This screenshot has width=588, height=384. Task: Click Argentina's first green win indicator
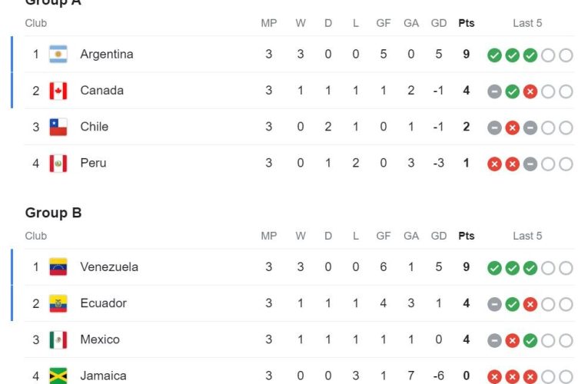(x=494, y=55)
